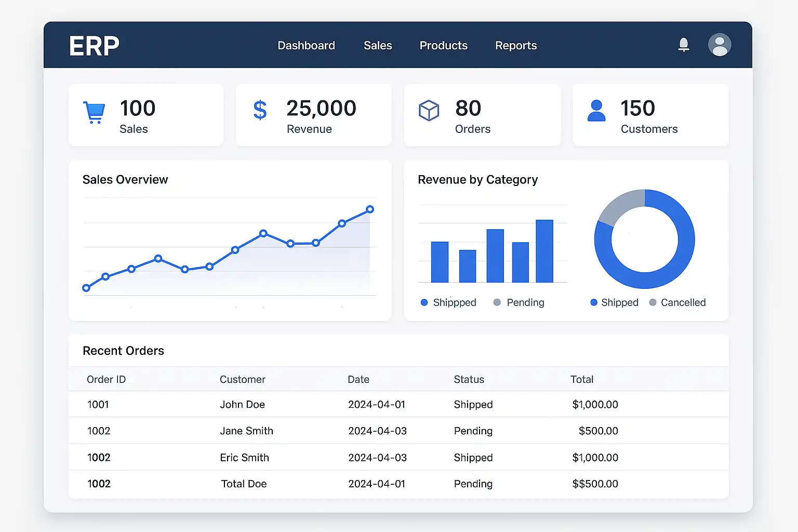Open the Reports navigation item
798x532 pixels.
click(x=515, y=46)
